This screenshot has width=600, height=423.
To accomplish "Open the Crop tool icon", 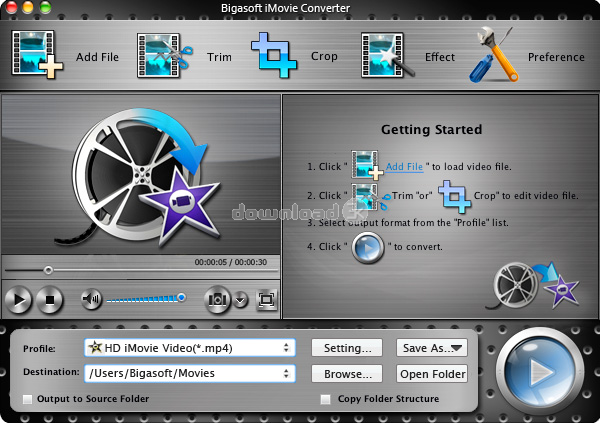I will point(274,56).
